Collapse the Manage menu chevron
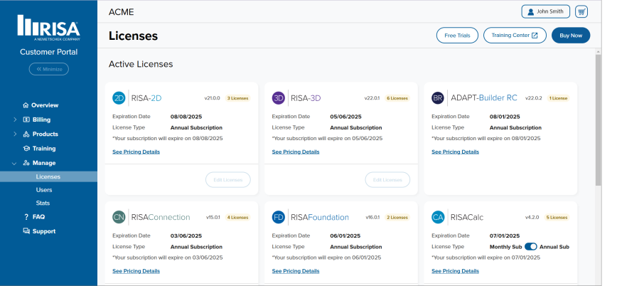The height and width of the screenshot is (286, 644). pos(14,163)
